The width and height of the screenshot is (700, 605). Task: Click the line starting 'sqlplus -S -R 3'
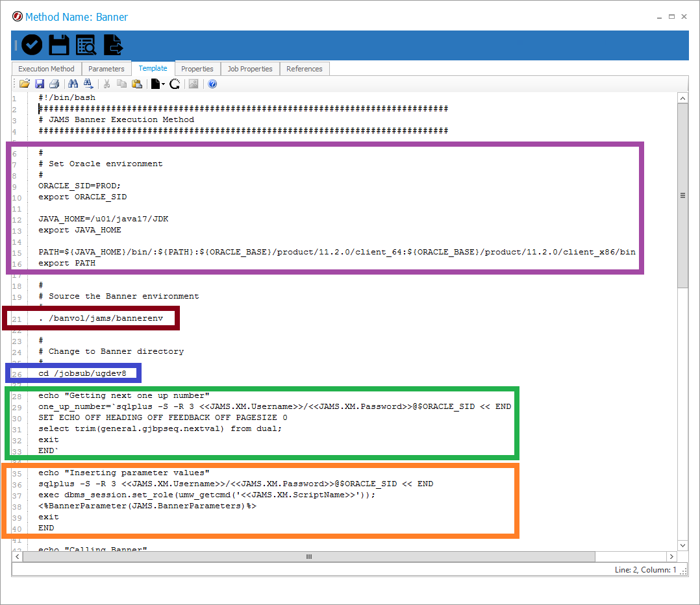coord(236,484)
